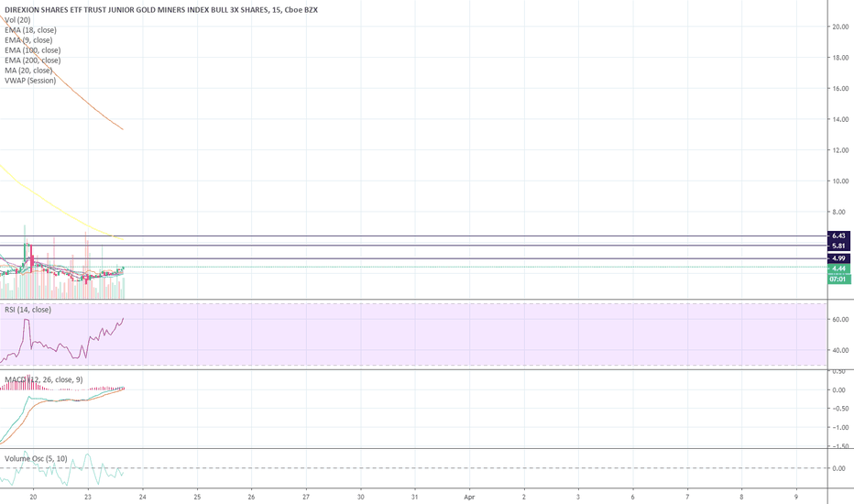The width and height of the screenshot is (854, 504).
Task: Click the 4.99 horizontal line price label
Action: click(x=838, y=258)
